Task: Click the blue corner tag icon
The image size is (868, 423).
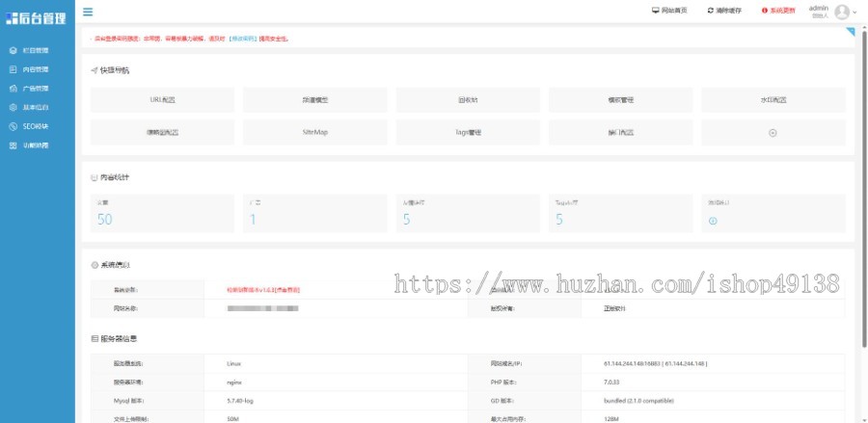Action: [851, 32]
